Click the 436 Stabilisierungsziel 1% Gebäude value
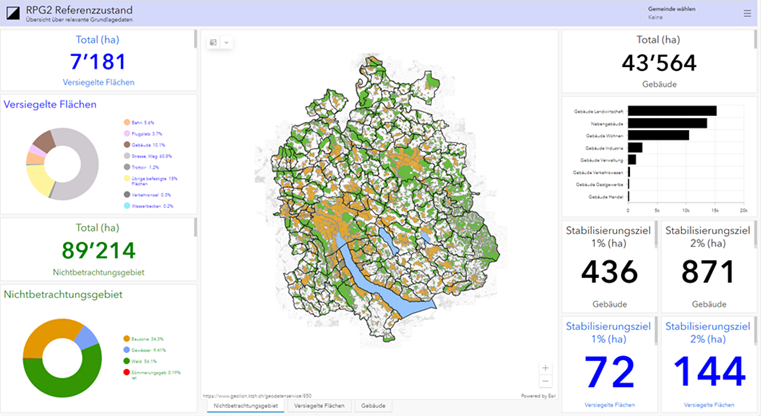This screenshot has width=761, height=416. [x=610, y=272]
